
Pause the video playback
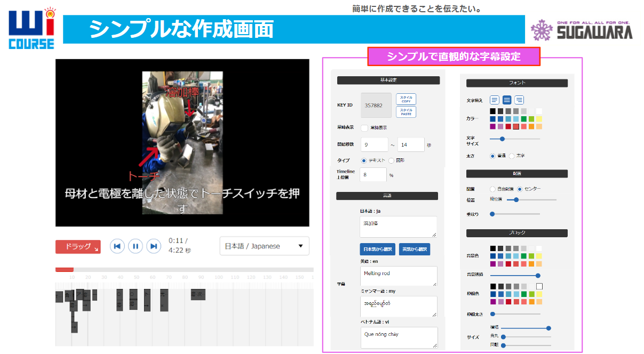[136, 246]
